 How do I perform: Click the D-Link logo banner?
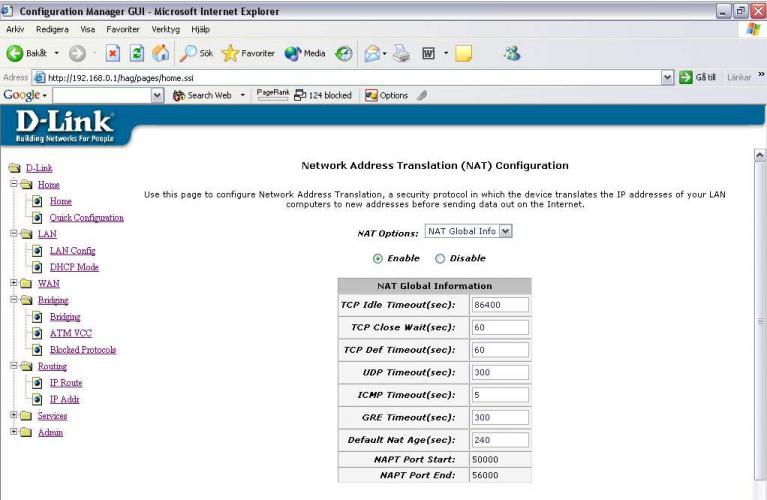click(x=65, y=126)
